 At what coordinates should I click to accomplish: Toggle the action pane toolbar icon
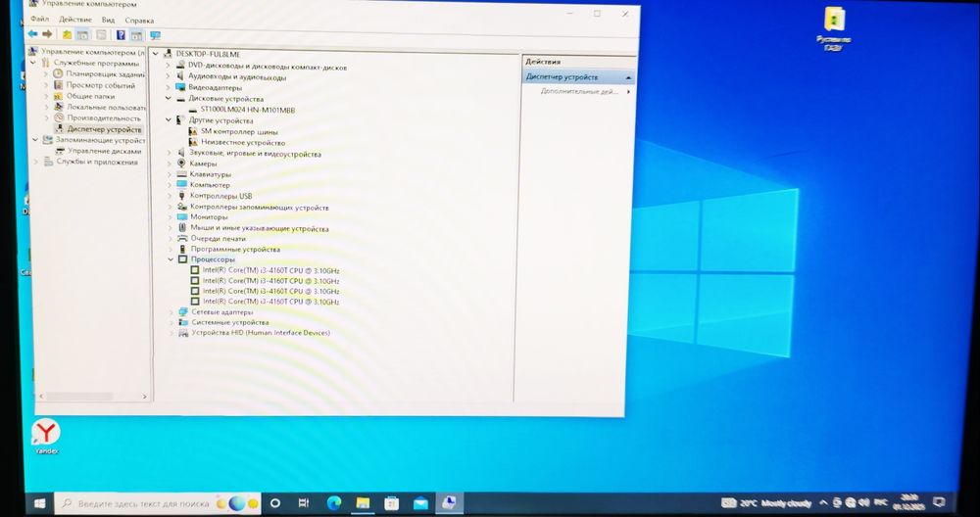pyautogui.click(x=137, y=35)
